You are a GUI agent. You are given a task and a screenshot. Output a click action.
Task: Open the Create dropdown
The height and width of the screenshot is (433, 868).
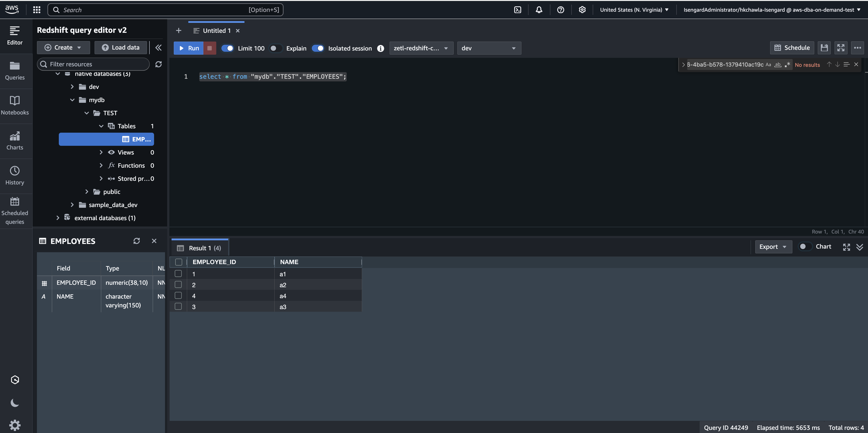click(63, 48)
